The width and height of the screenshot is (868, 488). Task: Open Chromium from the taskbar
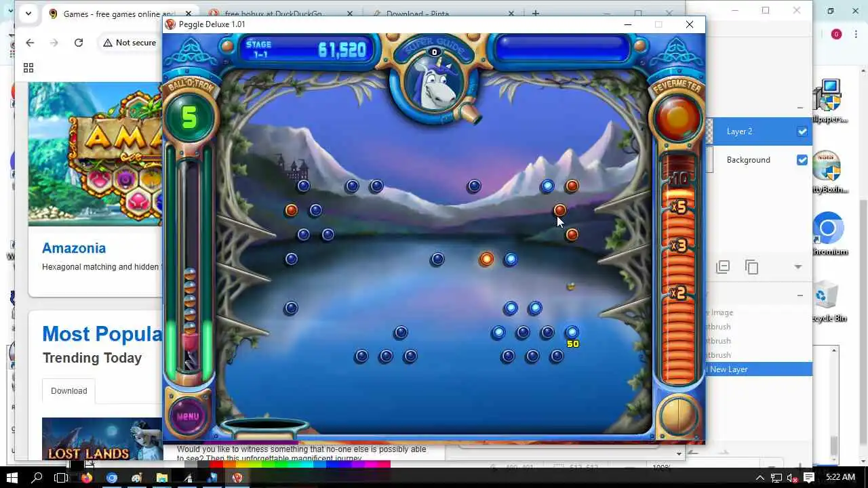coord(111,478)
